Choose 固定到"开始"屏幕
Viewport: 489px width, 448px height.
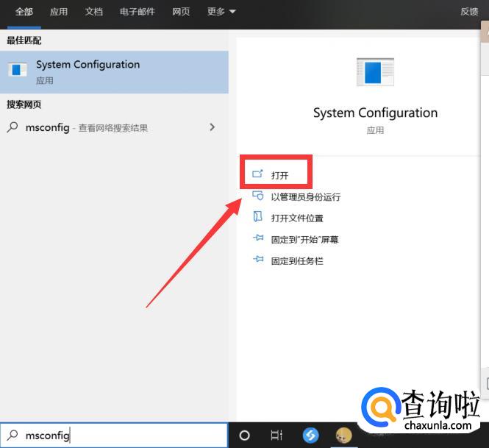[304, 240]
